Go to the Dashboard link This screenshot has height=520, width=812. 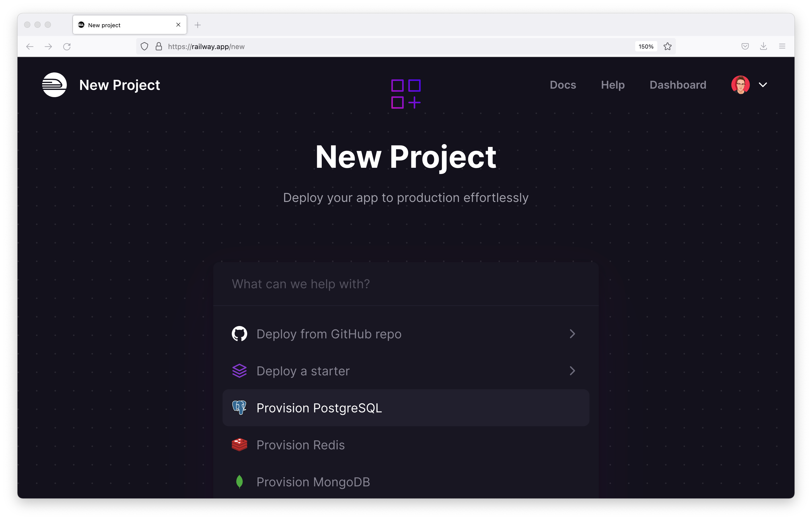pos(678,85)
